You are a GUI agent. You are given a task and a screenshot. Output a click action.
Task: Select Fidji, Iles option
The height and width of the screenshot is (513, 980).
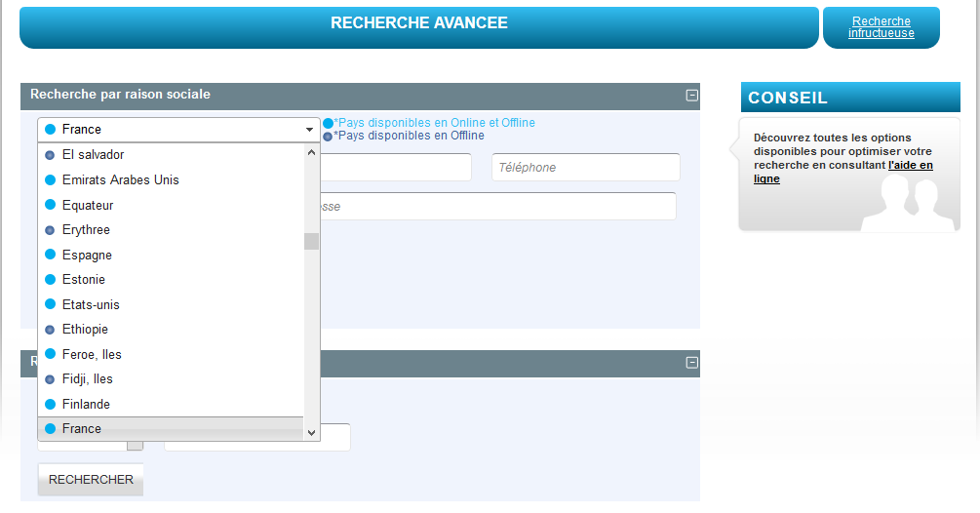click(x=87, y=379)
